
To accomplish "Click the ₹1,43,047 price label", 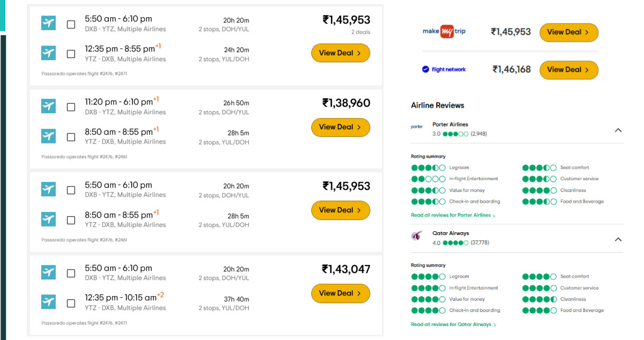I will (341, 269).
